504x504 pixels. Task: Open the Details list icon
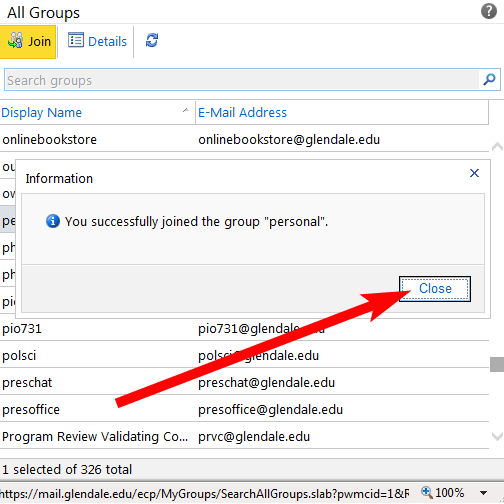[76, 41]
